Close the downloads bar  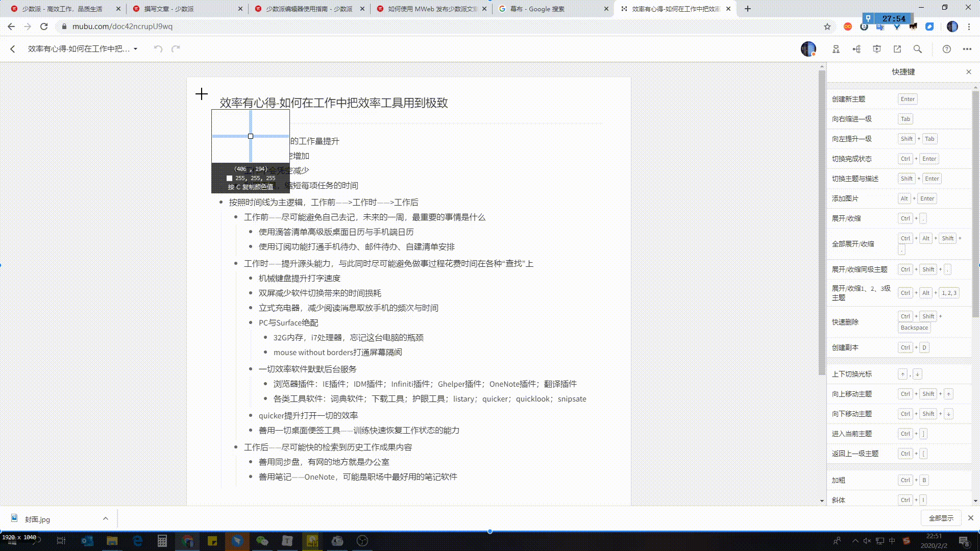click(x=971, y=518)
